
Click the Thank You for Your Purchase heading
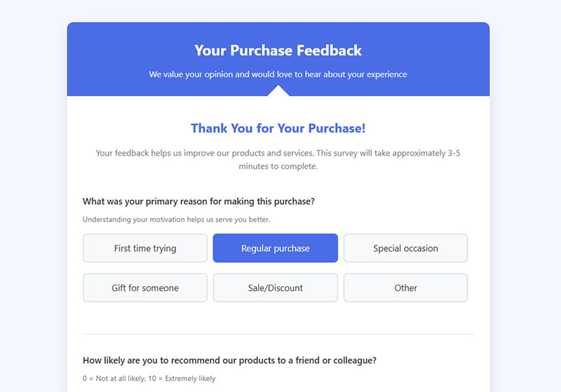[278, 128]
